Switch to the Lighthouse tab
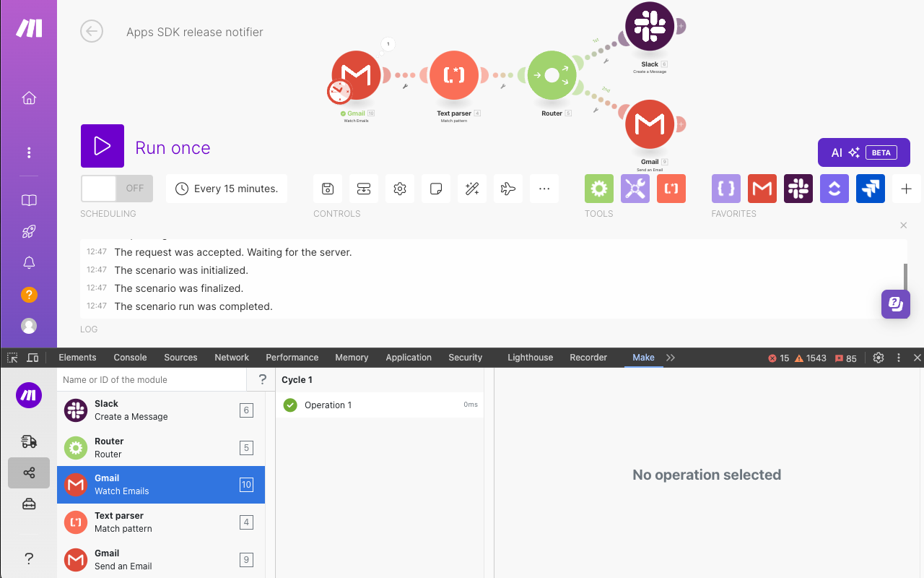Screen dimensions: 924x578 coord(531,358)
